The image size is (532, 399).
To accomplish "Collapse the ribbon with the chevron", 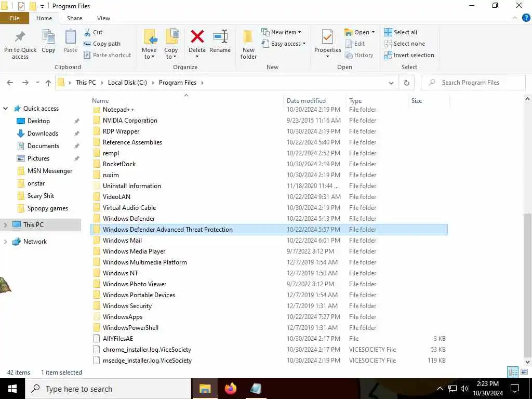I will 515,18.
